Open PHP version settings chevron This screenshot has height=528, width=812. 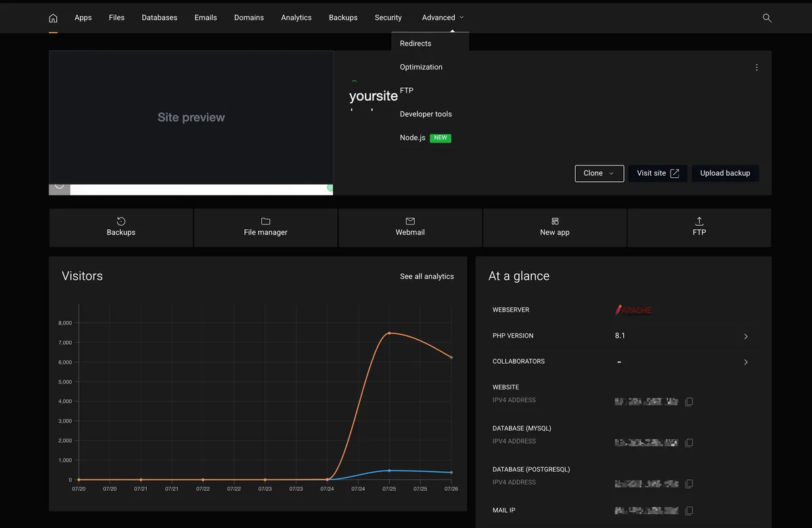coord(746,336)
